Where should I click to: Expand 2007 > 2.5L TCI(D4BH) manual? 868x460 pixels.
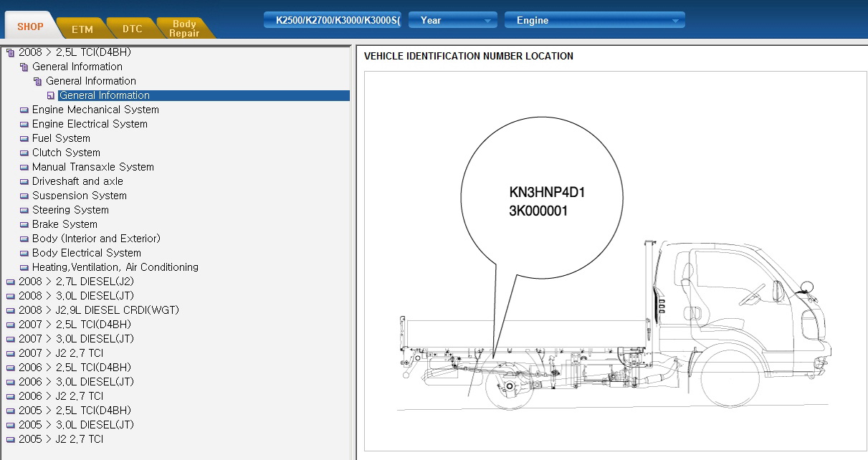75,325
